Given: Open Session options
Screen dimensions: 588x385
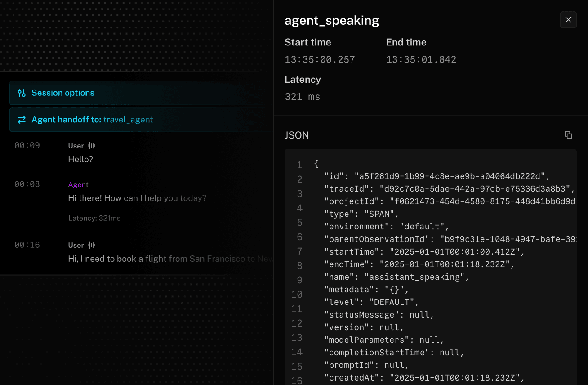Looking at the screenshot, I should [62, 93].
